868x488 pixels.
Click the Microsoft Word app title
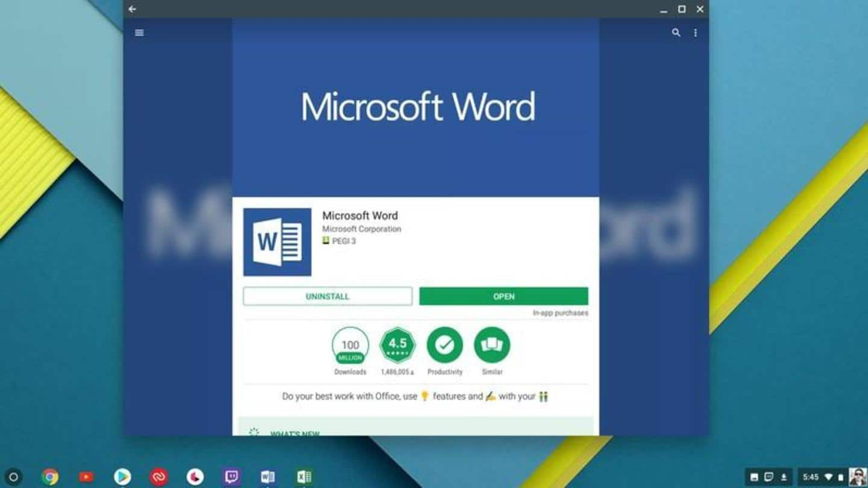click(360, 215)
